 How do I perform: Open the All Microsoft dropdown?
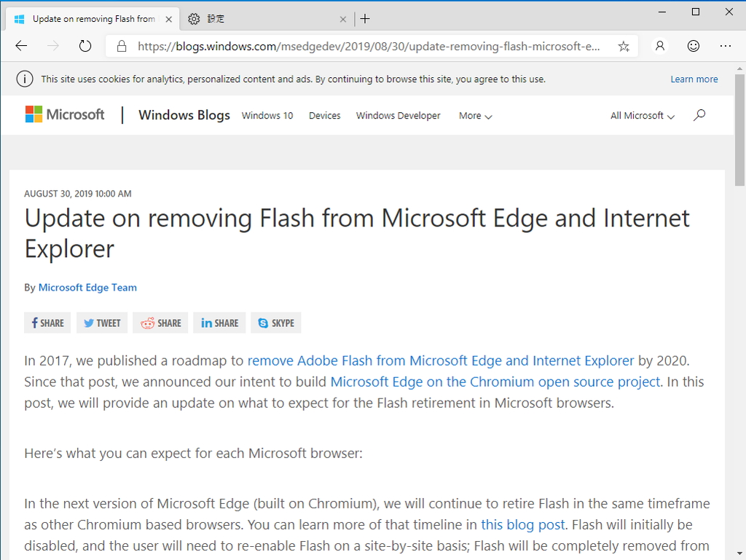pos(640,115)
